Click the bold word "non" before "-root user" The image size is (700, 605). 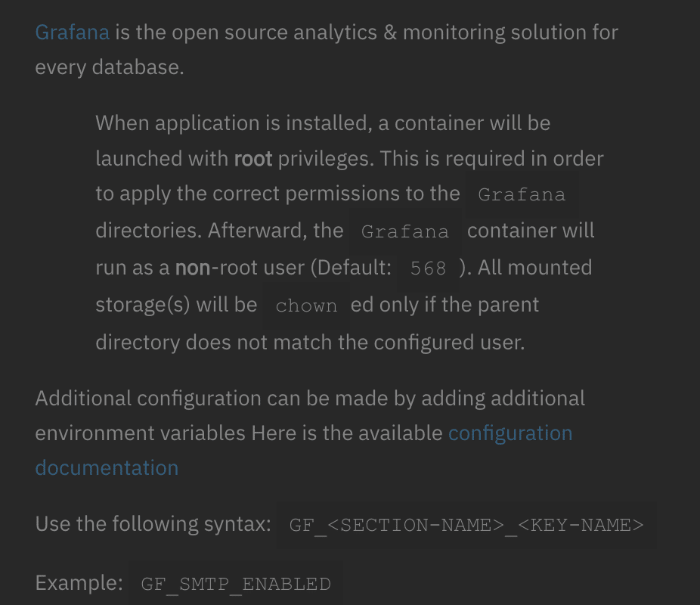click(x=193, y=268)
